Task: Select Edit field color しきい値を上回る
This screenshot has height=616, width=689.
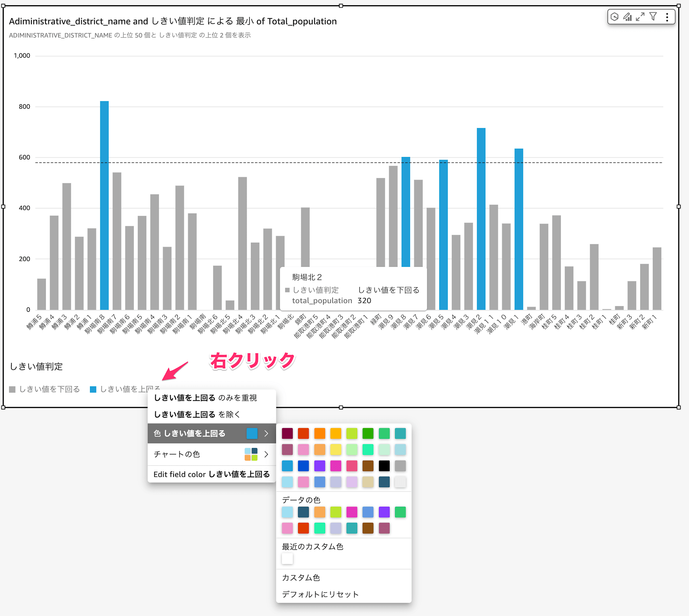Action: 212,474
